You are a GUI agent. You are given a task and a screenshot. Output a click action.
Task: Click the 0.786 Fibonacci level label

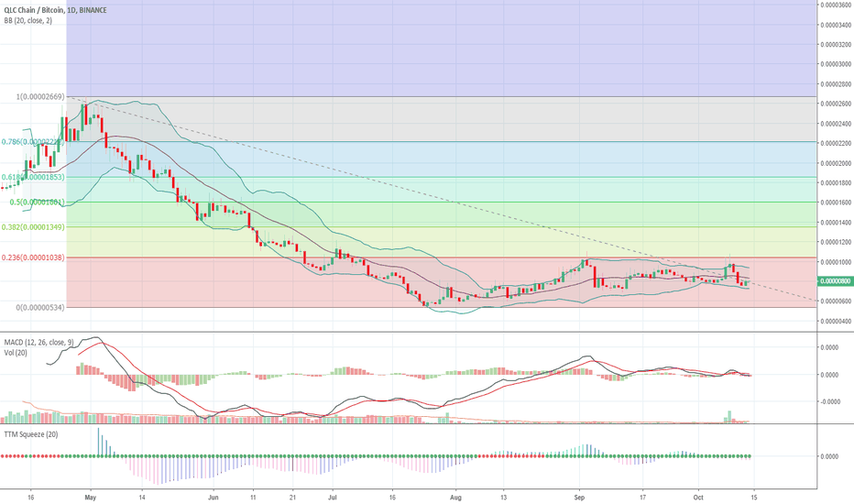coord(33,142)
